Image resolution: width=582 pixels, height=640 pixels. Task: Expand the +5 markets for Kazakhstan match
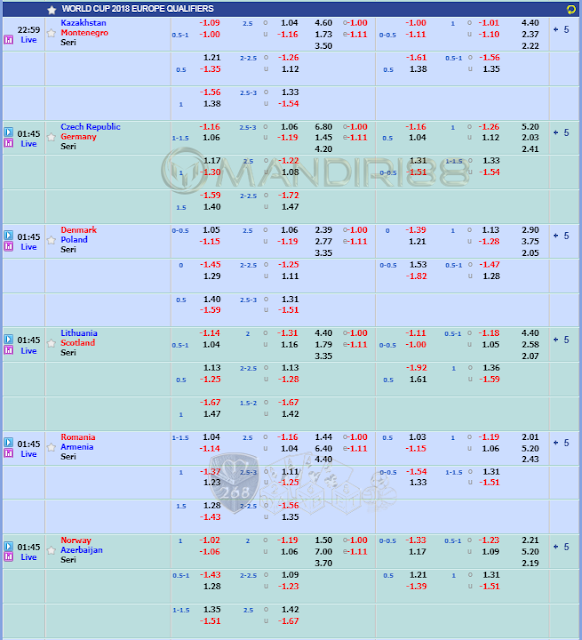(561, 29)
